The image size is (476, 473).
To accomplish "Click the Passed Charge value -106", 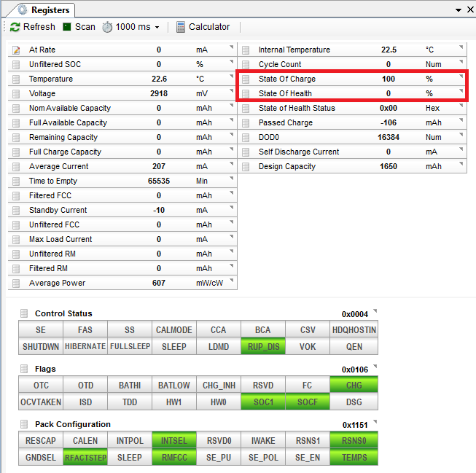I will 389,122.
